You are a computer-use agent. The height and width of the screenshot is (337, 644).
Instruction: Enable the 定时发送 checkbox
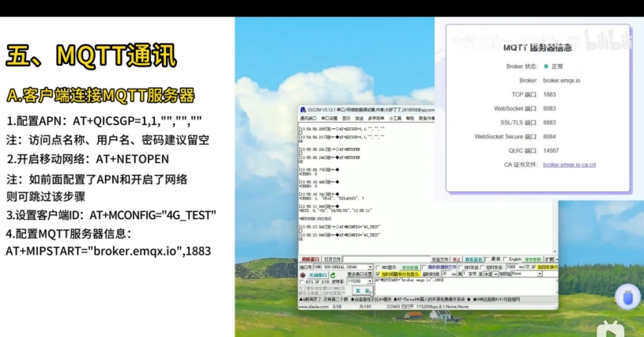pyautogui.click(x=482, y=267)
